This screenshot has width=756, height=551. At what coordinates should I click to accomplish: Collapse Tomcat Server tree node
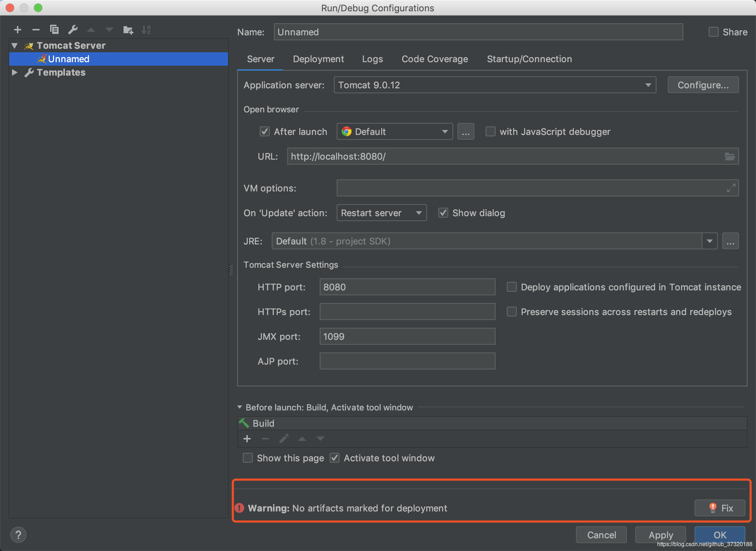pos(14,46)
